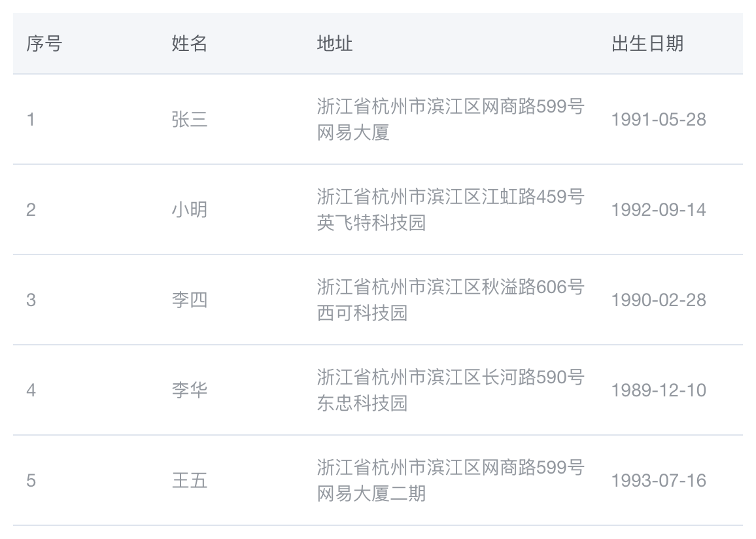Click the address containing 英飞特科技园

tap(451, 210)
